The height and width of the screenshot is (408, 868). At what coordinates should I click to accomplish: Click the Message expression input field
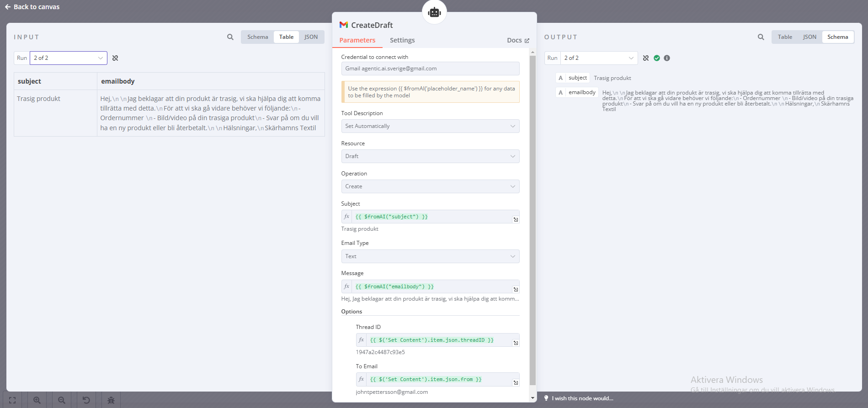pyautogui.click(x=432, y=286)
